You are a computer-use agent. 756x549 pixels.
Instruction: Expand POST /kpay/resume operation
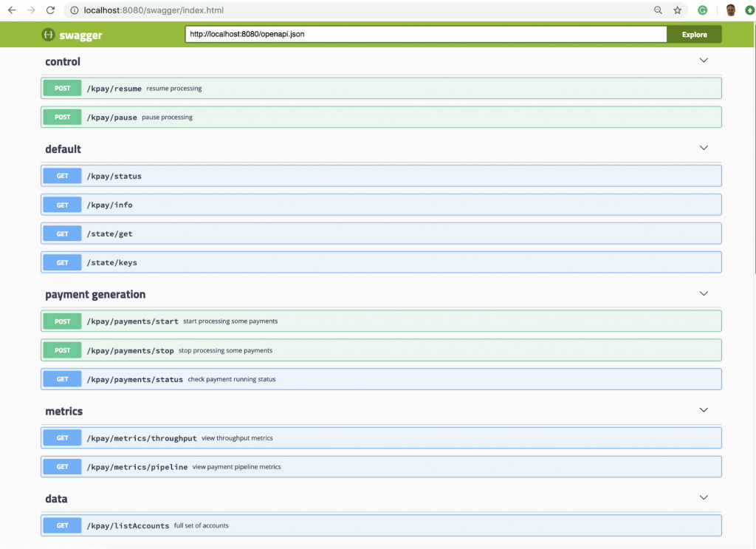pos(381,88)
